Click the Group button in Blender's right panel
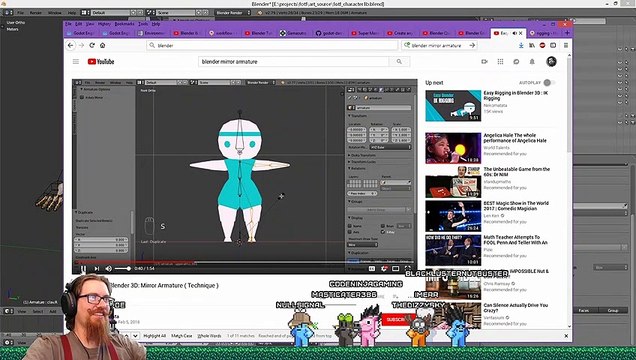 (x=612, y=311)
